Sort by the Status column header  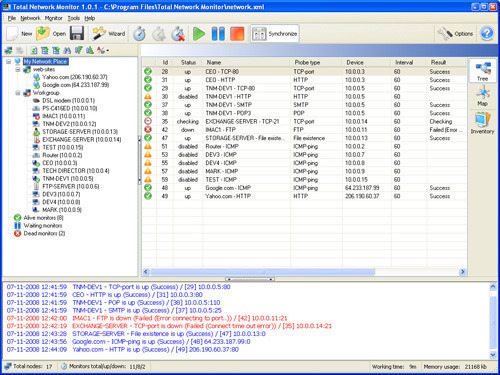pyautogui.click(x=188, y=62)
